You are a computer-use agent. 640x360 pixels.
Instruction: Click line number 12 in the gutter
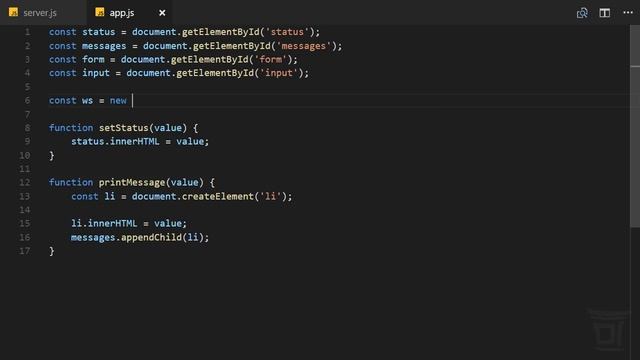[x=25, y=182]
